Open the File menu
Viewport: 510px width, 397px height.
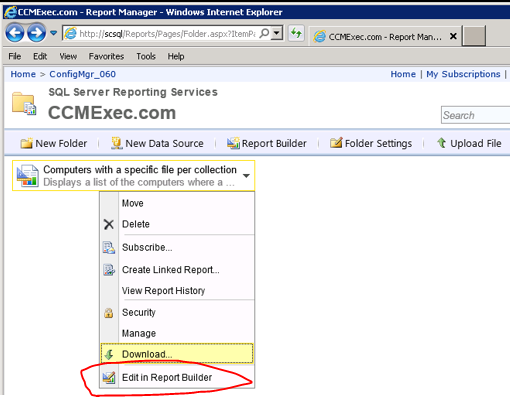15,56
